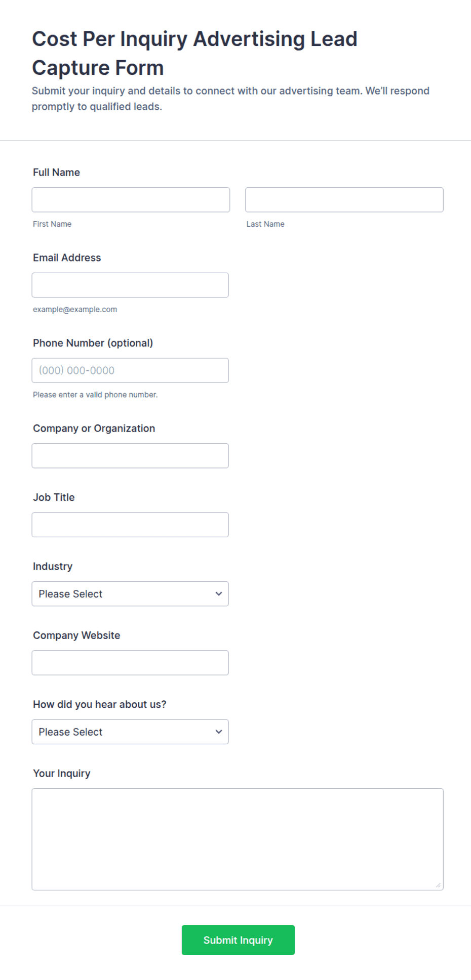Click the Phone Number (optional) label
This screenshot has height=980, width=471.
[x=93, y=343]
